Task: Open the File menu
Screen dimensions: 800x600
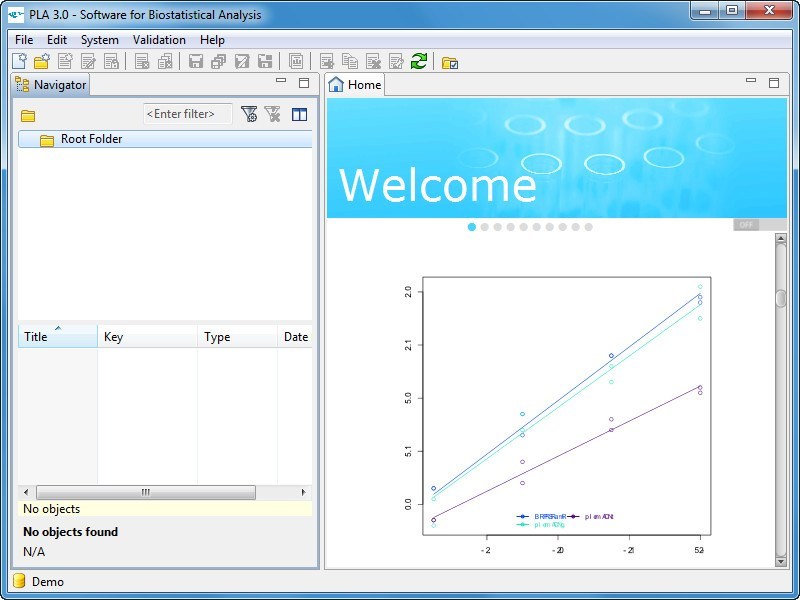Action: tap(24, 40)
